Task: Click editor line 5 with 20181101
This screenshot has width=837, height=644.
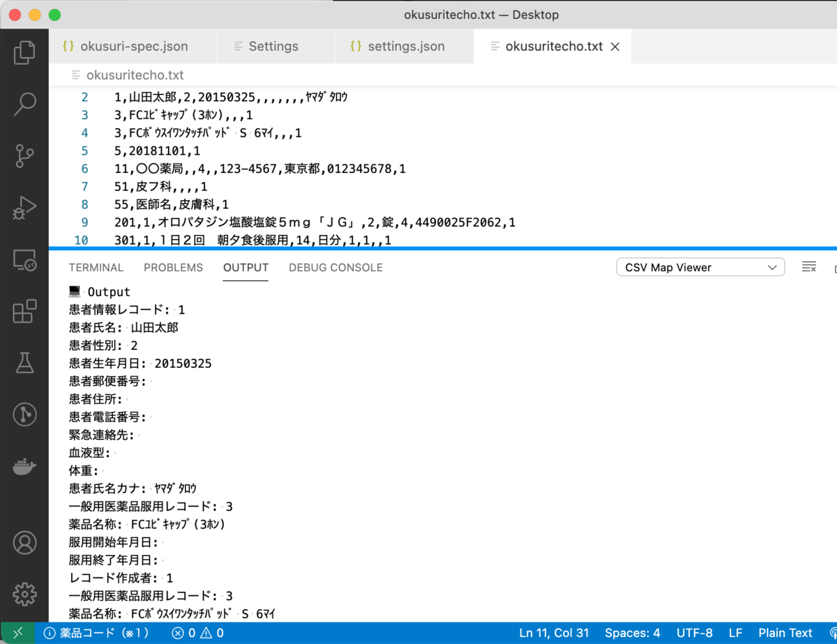Action: tap(157, 151)
